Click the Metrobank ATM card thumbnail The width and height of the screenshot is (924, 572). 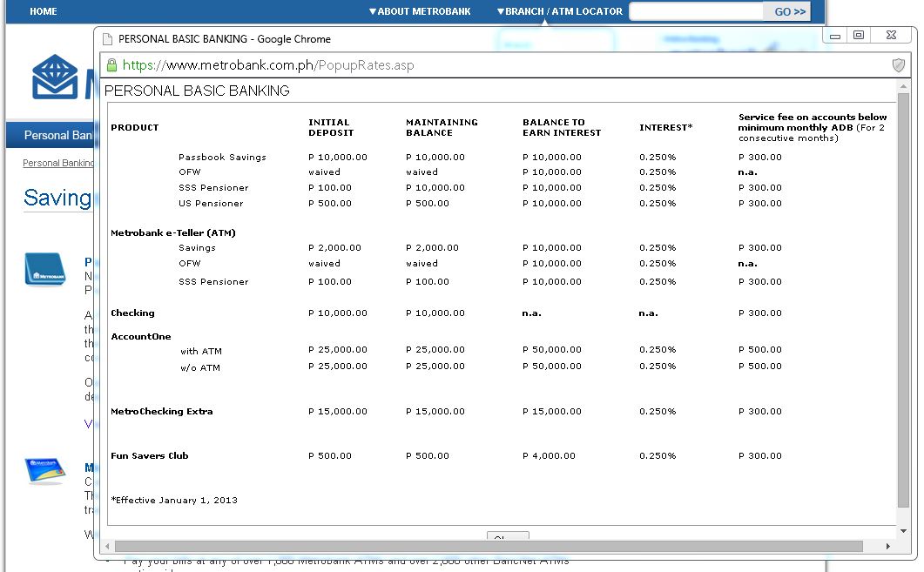[44, 471]
